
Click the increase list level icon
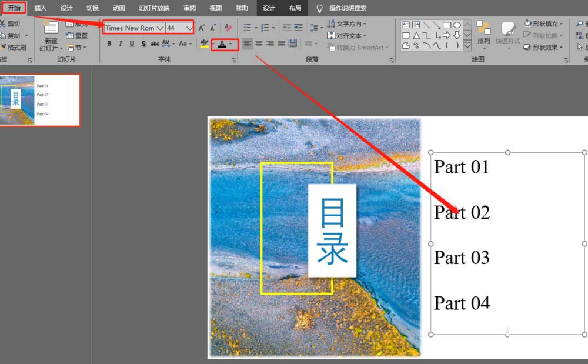click(x=299, y=28)
